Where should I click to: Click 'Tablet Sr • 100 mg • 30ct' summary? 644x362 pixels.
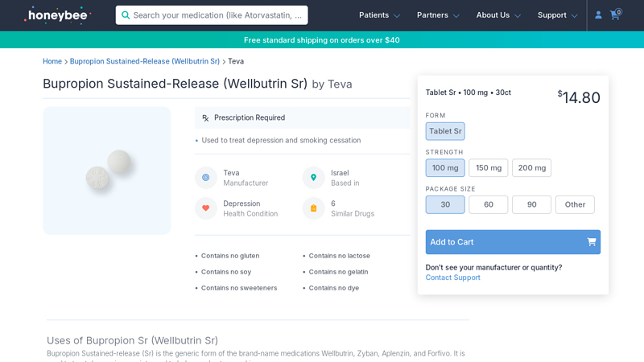pos(469,93)
